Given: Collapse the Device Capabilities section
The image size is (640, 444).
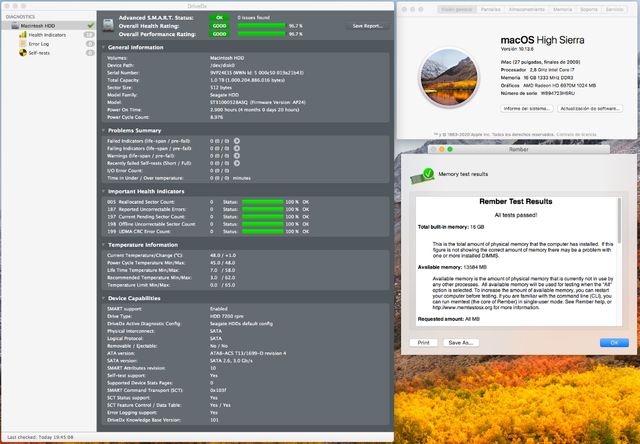Looking at the screenshot, I should point(104,298).
